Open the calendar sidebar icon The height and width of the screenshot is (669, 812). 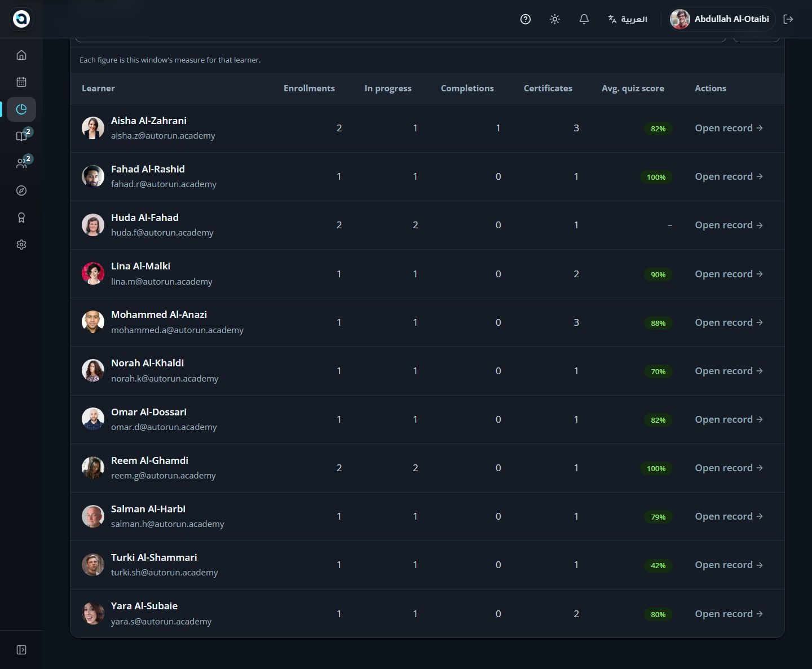21,82
